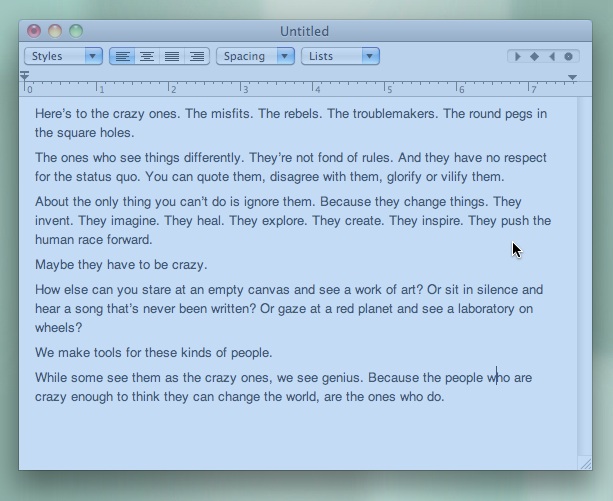The width and height of the screenshot is (613, 501).
Task: Open the Lists dropdown
Action: (340, 56)
